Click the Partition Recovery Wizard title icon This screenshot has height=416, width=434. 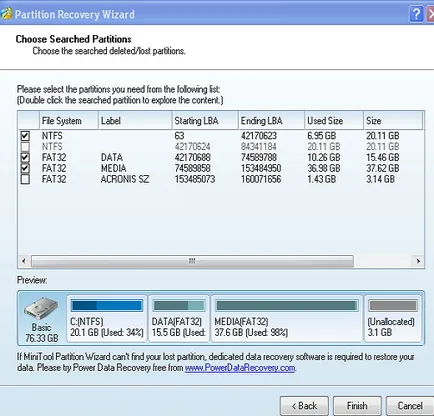(6, 14)
